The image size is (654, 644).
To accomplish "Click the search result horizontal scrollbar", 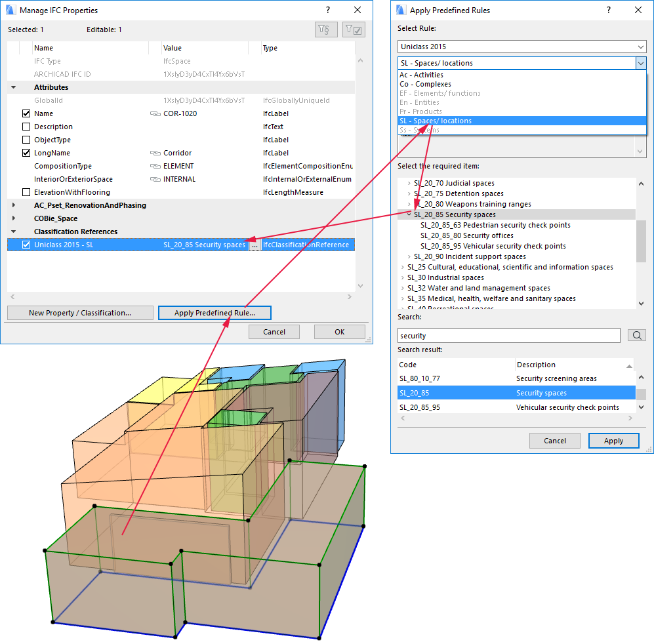I will click(x=516, y=418).
